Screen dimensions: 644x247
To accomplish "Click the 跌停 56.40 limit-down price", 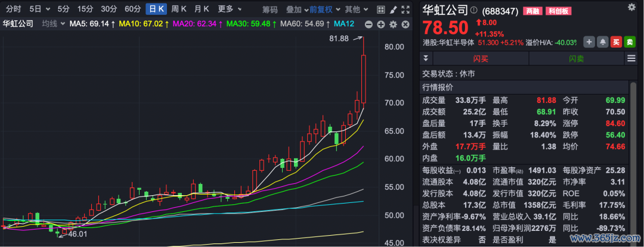I will click(615, 135).
